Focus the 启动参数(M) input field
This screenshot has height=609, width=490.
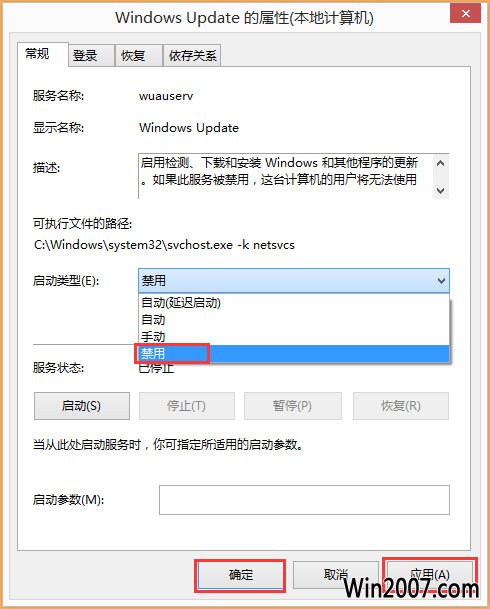(x=304, y=499)
